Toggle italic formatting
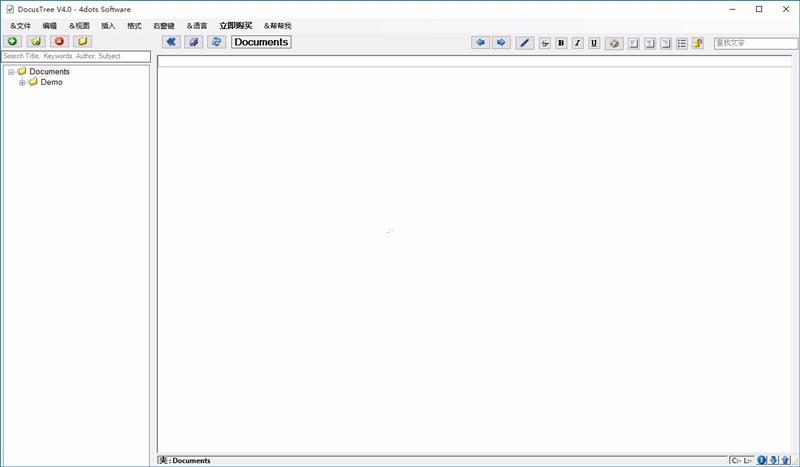This screenshot has width=800, height=467. (577, 43)
